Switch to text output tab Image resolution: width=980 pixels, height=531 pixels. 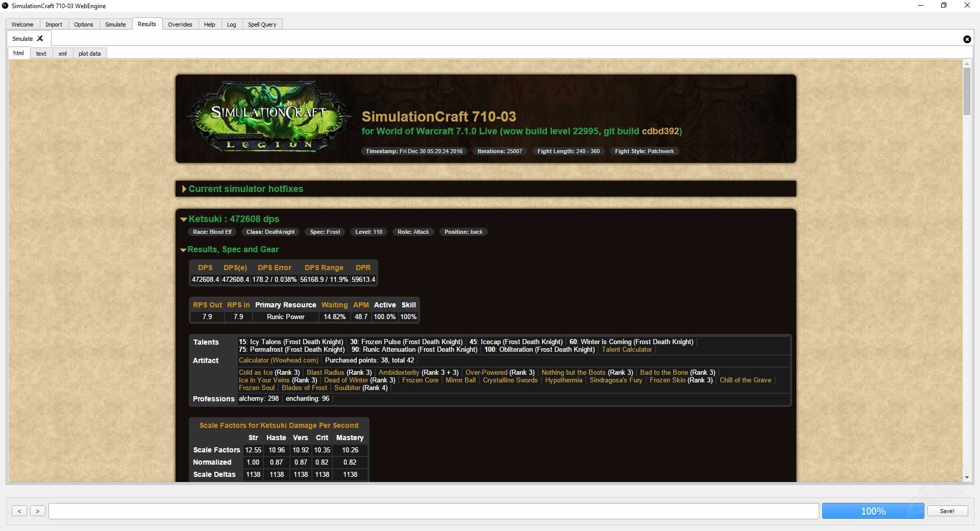coord(41,54)
